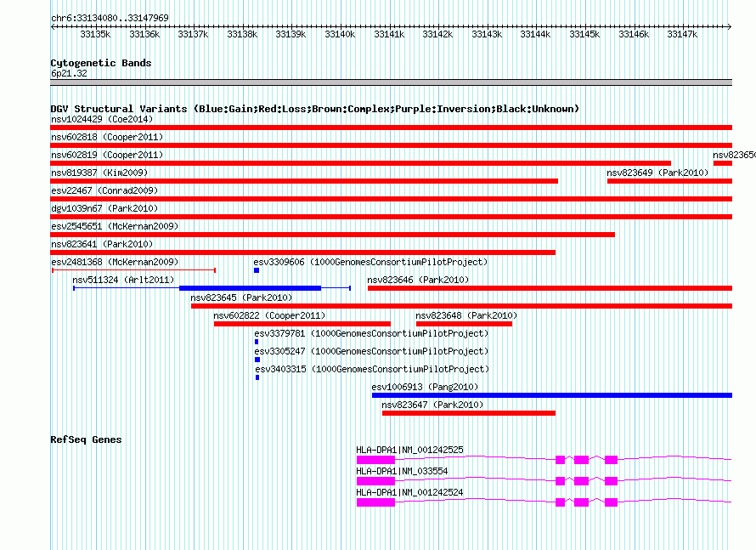
Task: Open the nsv602822 (Cooper2011) variant label
Action: coord(269,315)
